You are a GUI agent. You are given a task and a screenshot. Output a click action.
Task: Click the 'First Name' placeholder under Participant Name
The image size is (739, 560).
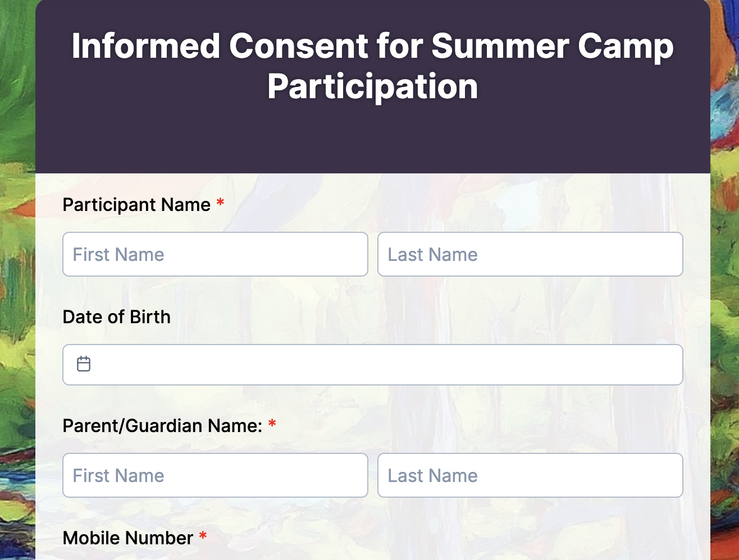(x=118, y=254)
